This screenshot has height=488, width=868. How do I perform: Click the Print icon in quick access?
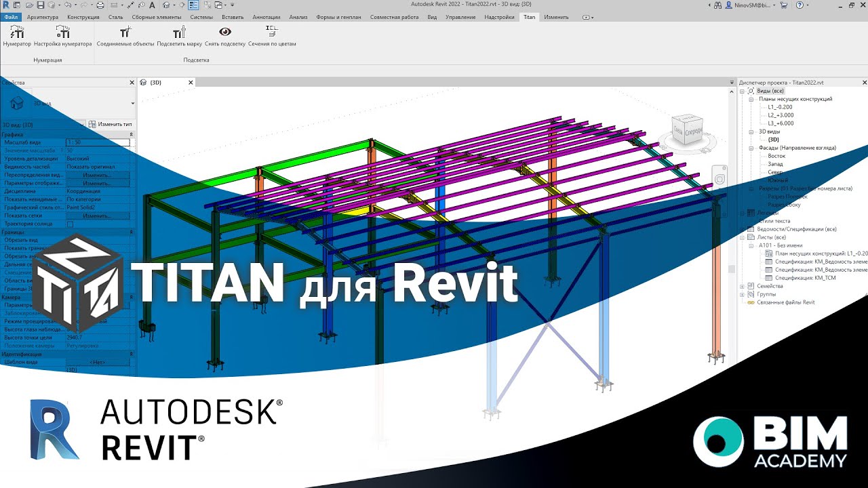coord(100,5)
